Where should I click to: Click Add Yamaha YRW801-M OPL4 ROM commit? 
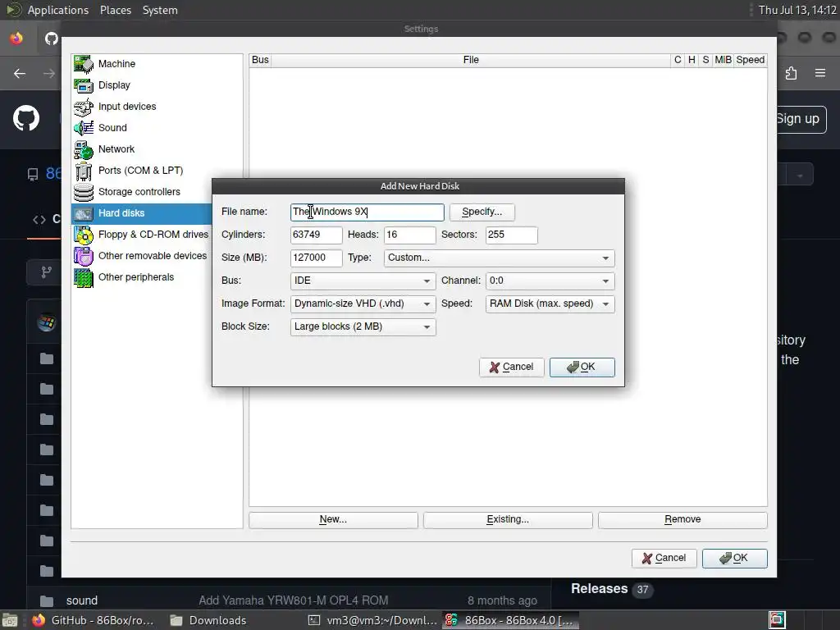(294, 600)
